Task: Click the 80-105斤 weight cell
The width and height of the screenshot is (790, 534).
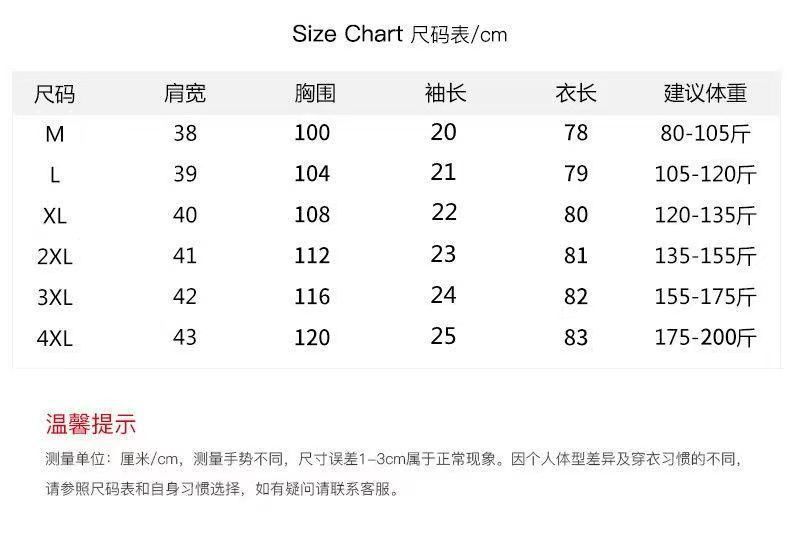Action: pyautogui.click(x=705, y=134)
